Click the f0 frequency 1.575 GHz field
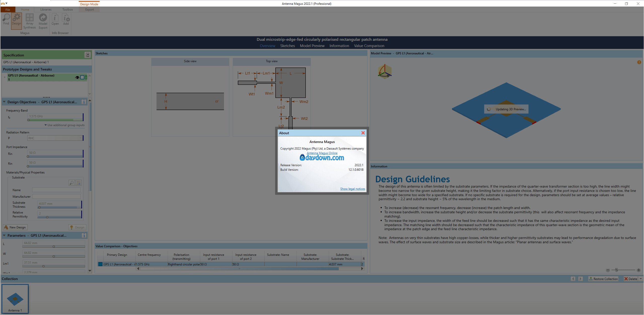 pyautogui.click(x=55, y=116)
